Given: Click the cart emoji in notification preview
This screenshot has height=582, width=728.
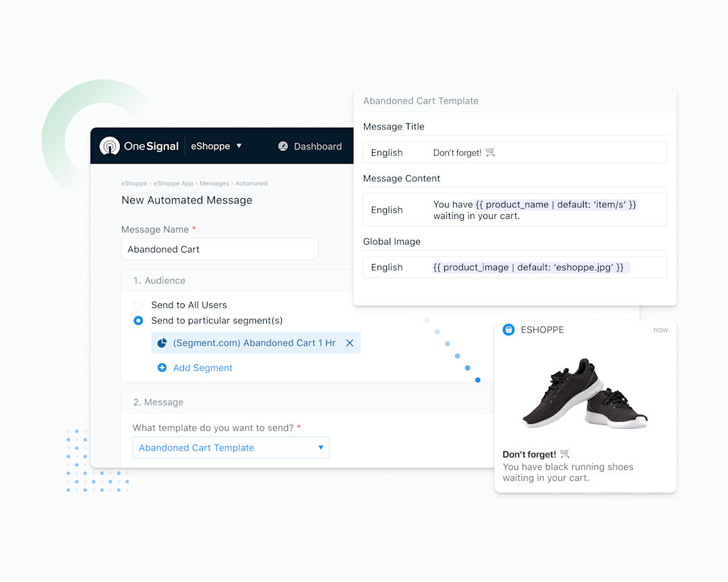Looking at the screenshot, I should [565, 453].
